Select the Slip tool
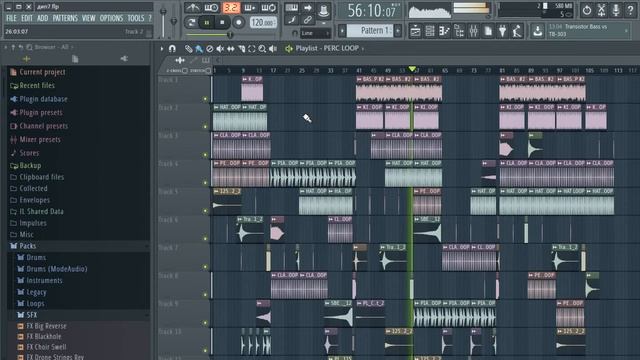The image size is (640, 360). pyautogui.click(x=231, y=49)
